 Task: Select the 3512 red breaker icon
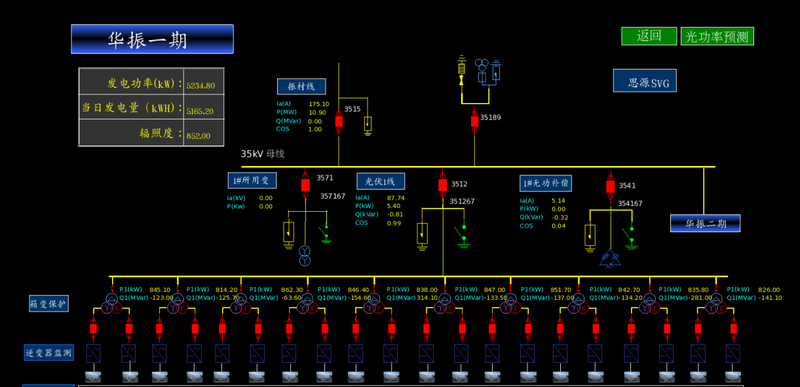[443, 185]
